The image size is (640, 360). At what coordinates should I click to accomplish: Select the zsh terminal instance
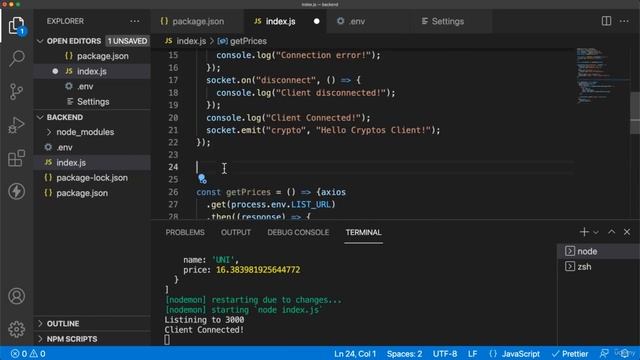point(598,267)
